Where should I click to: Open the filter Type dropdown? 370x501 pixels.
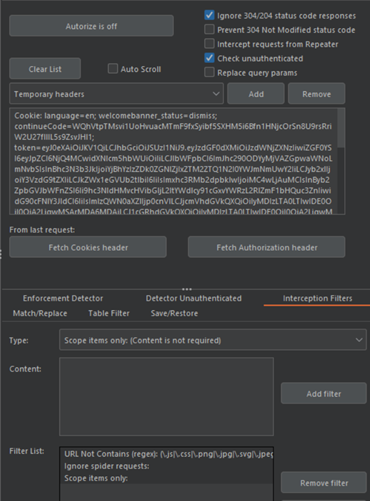213,340
